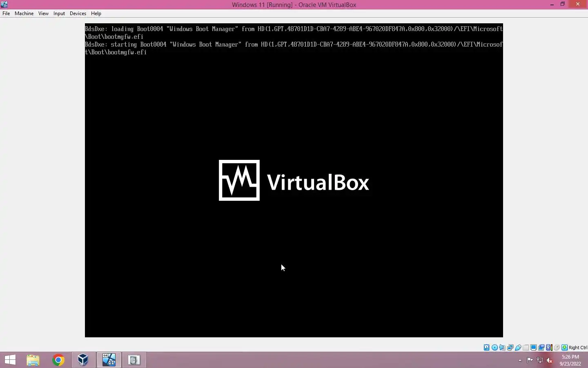Click the 'BdsDxe: loading Boot0004' text line
This screenshot has height=368, width=588.
294,29
